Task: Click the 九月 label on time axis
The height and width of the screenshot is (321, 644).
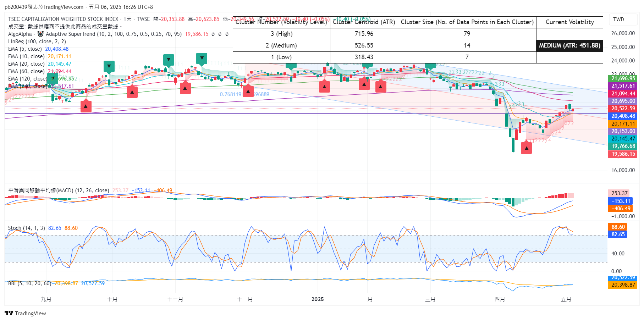Action: click(46, 299)
